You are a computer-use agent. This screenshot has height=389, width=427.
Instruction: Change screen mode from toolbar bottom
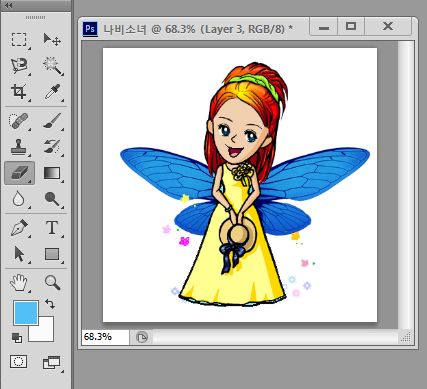[51, 362]
